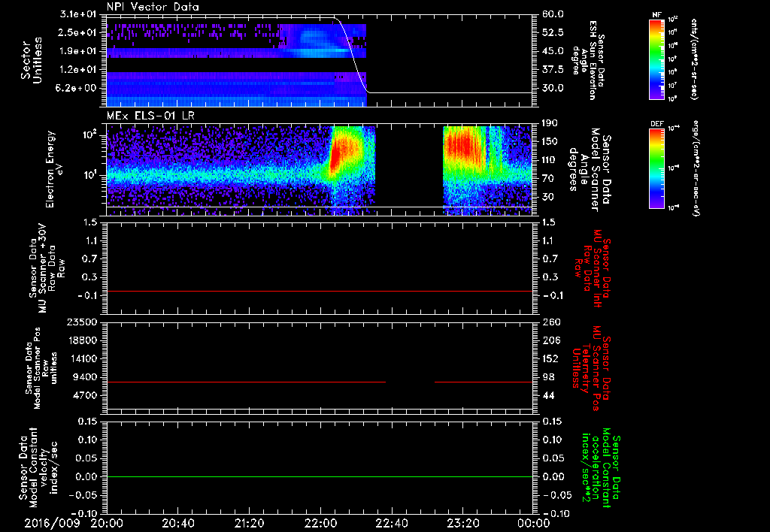Click the '2016/009' date label
Image resolution: width=770 pixels, height=532 pixels.
coord(52,523)
